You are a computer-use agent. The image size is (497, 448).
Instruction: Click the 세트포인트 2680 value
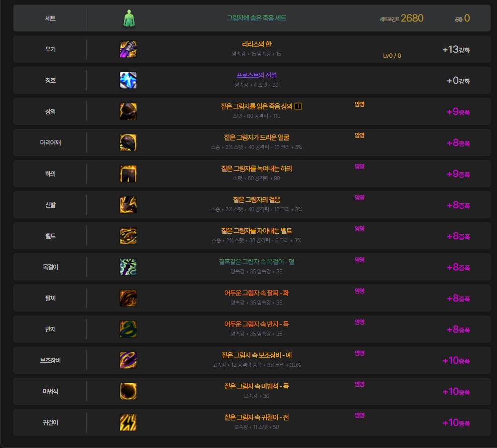(x=412, y=19)
